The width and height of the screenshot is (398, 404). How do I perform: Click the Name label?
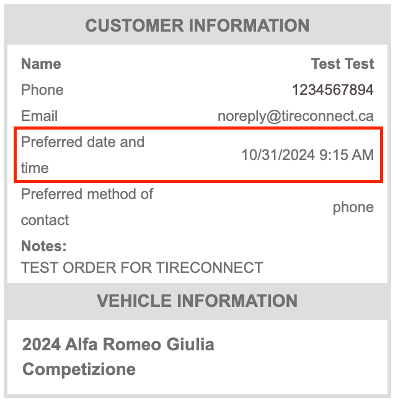tap(41, 64)
